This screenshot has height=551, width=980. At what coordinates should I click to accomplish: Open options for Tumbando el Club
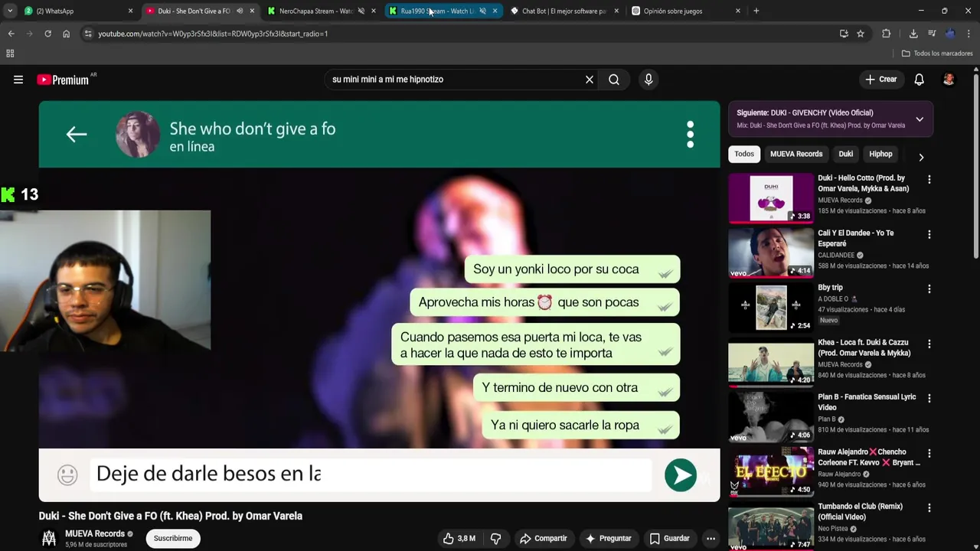929,508
